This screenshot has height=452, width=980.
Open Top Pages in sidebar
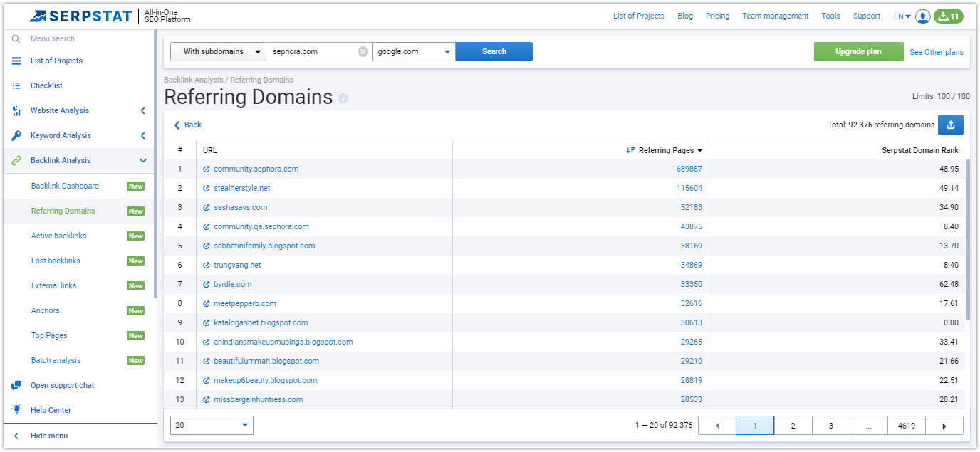pyautogui.click(x=49, y=336)
